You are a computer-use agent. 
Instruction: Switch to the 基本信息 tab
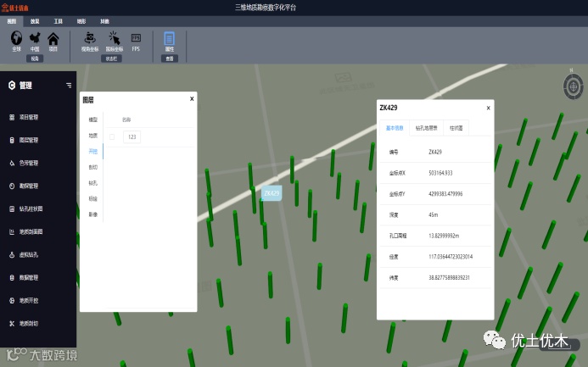[395, 128]
